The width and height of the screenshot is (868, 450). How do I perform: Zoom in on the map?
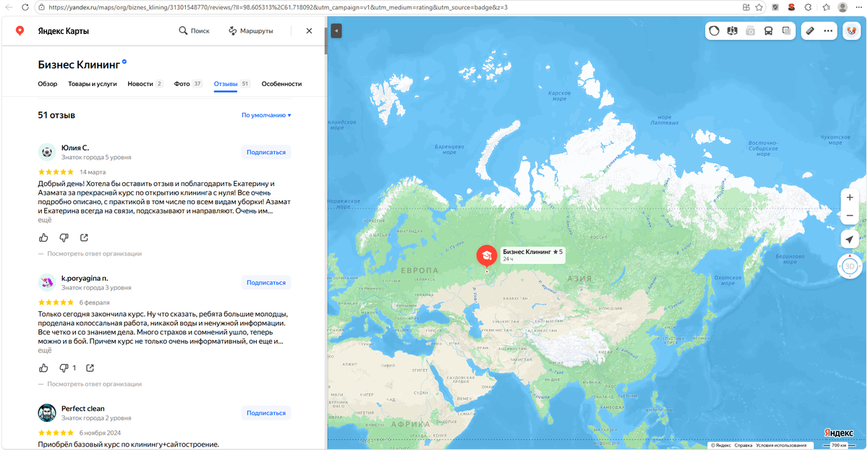tap(850, 198)
